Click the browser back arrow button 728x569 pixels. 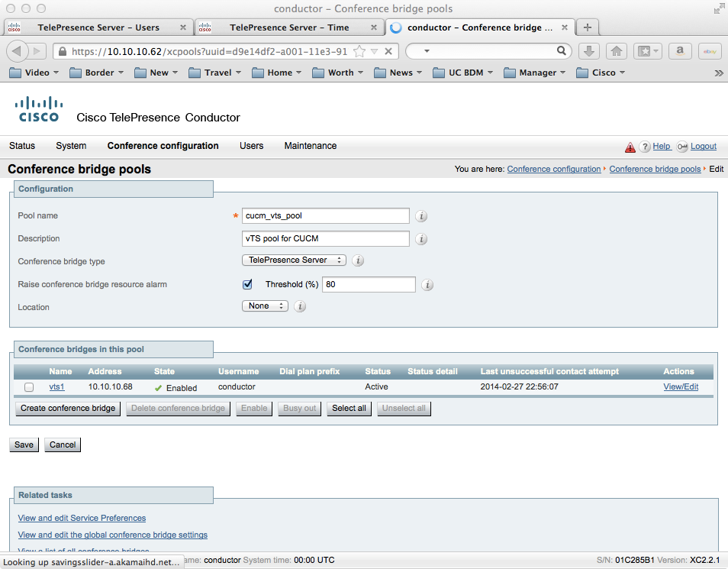(x=17, y=51)
